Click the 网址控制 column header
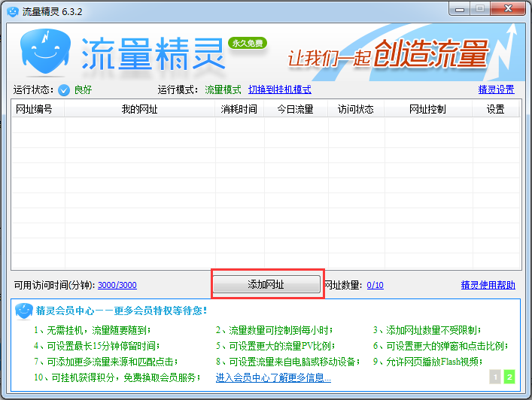This screenshot has width=532, height=400. click(x=428, y=109)
